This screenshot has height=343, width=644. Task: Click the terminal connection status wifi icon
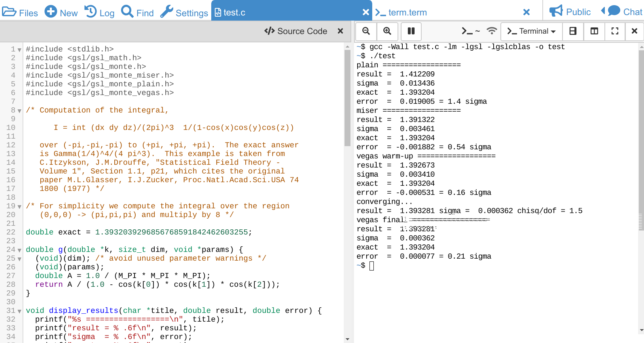coord(491,31)
